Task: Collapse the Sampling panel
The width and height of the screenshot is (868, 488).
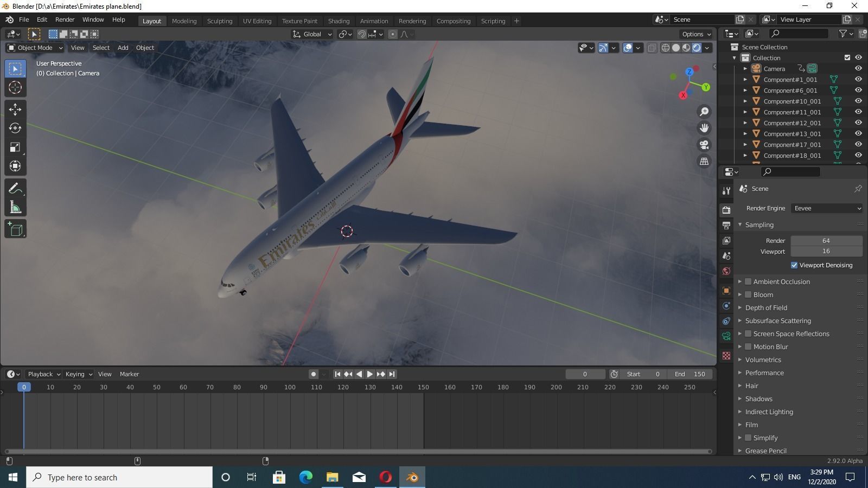Action: tap(759, 224)
